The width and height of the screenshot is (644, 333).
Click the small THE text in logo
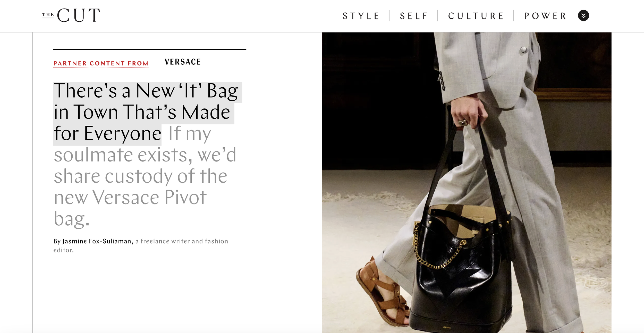(48, 15)
